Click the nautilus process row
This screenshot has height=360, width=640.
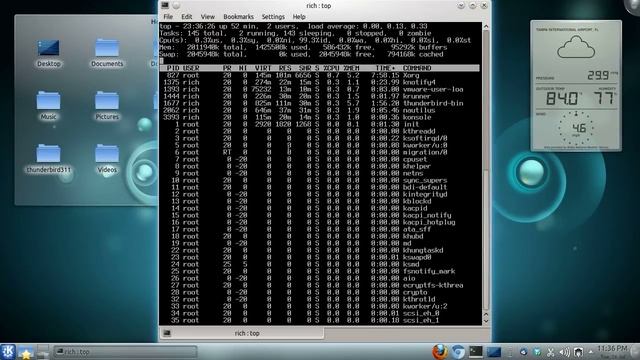pyautogui.click(x=319, y=110)
